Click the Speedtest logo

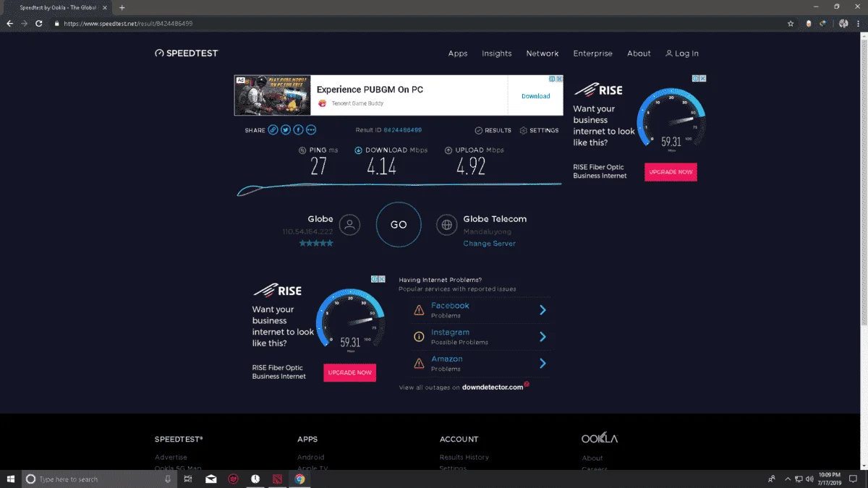pos(186,53)
